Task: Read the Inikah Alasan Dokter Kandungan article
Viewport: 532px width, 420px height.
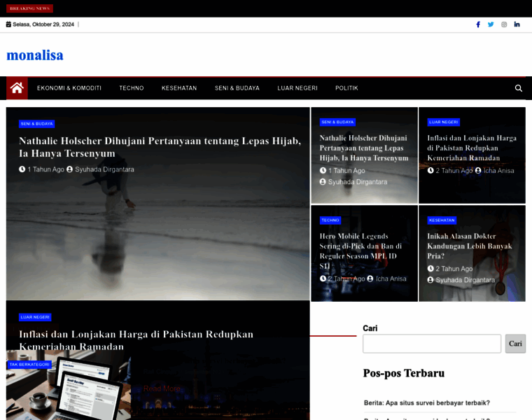Action: click(470, 246)
